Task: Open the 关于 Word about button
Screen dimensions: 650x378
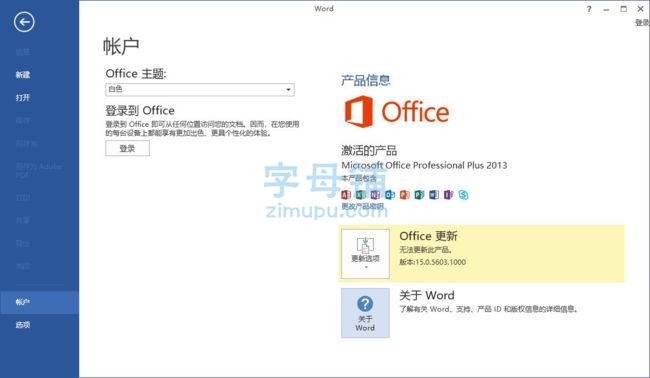Action: (x=365, y=313)
